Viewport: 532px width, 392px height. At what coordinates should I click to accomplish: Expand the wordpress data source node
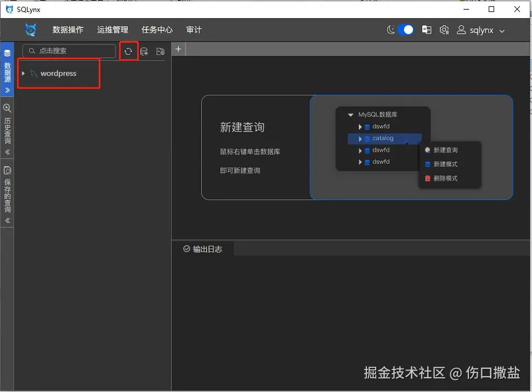(23, 73)
